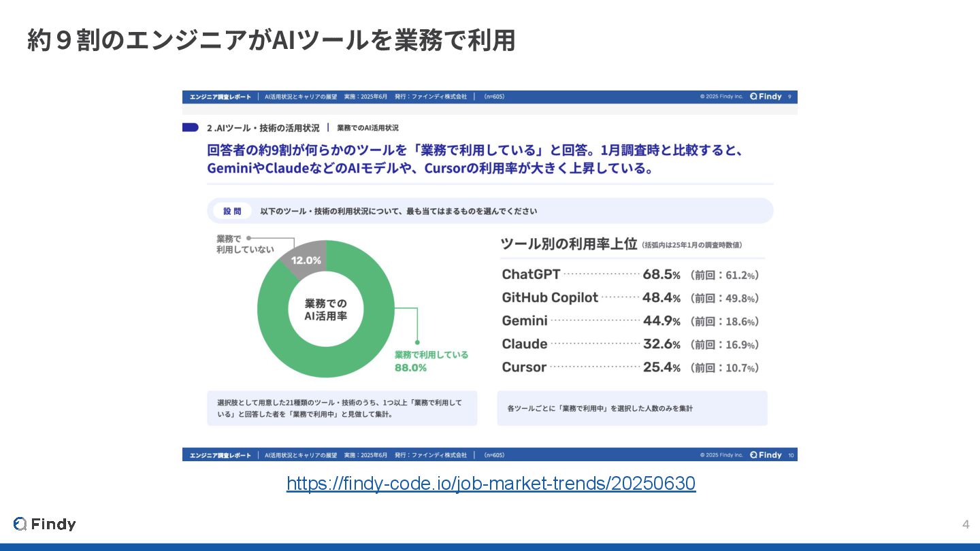The width and height of the screenshot is (980, 551).
Task: Click the 前回：18.6% value for Gemini
Action: point(725,322)
